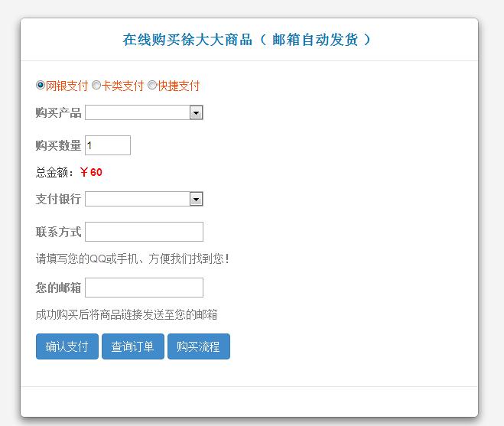This screenshot has width=504, height=426.
Task: Click the 在线购买徐大大商品 page heading
Action: pyautogui.click(x=248, y=40)
